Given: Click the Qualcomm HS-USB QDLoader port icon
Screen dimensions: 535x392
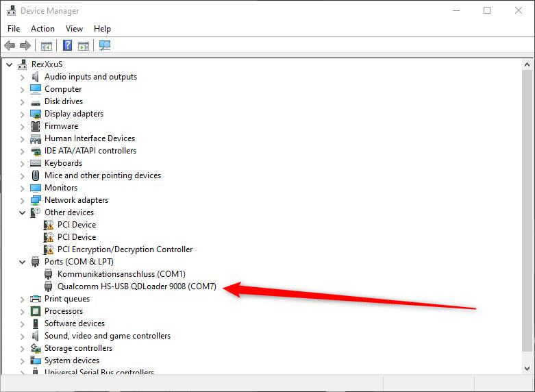Looking at the screenshot, I should 49,286.
